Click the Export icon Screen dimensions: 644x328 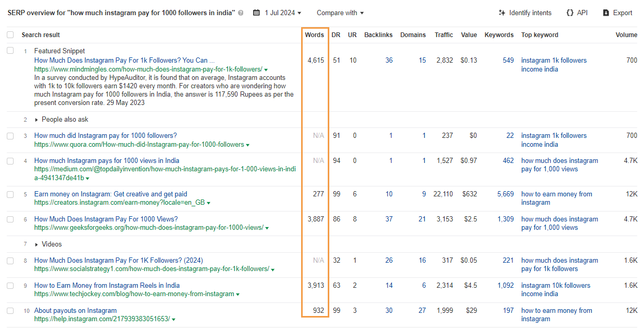pos(606,13)
